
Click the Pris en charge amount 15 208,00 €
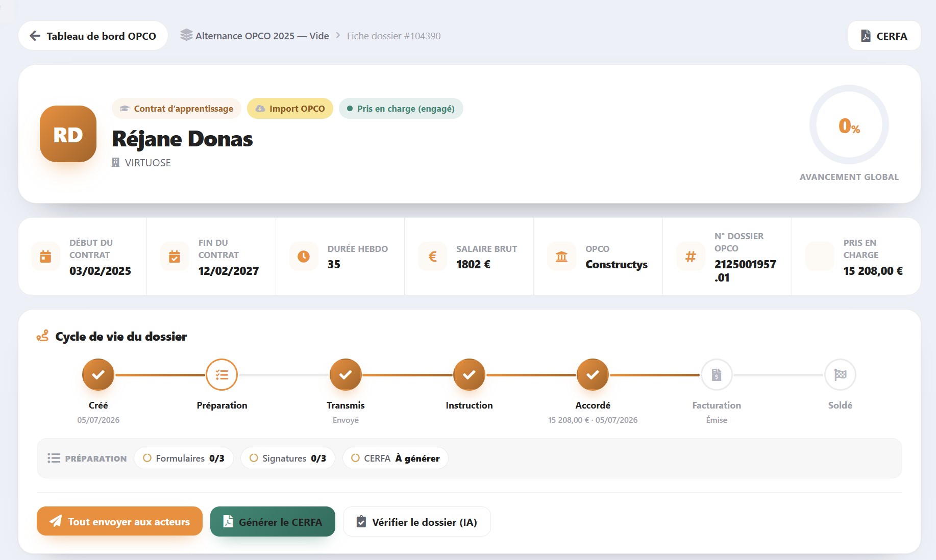pyautogui.click(x=873, y=271)
